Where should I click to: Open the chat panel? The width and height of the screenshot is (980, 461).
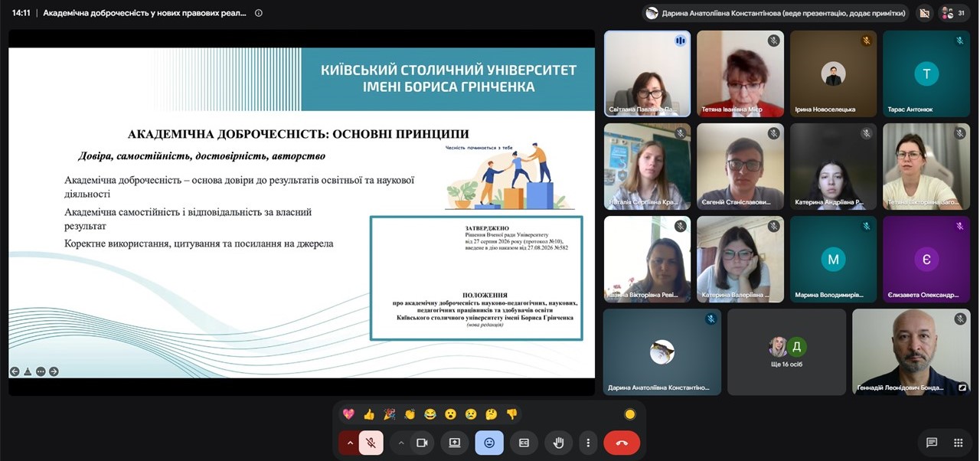(932, 443)
